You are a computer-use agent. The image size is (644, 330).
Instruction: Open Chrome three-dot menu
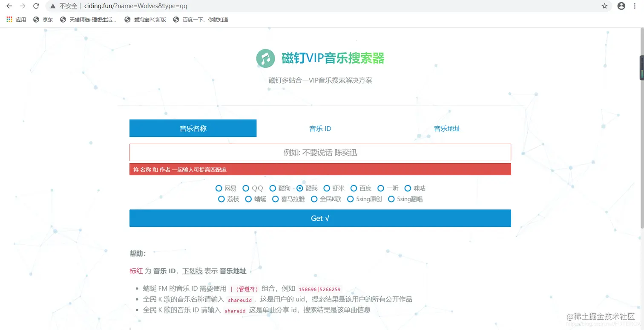click(635, 6)
